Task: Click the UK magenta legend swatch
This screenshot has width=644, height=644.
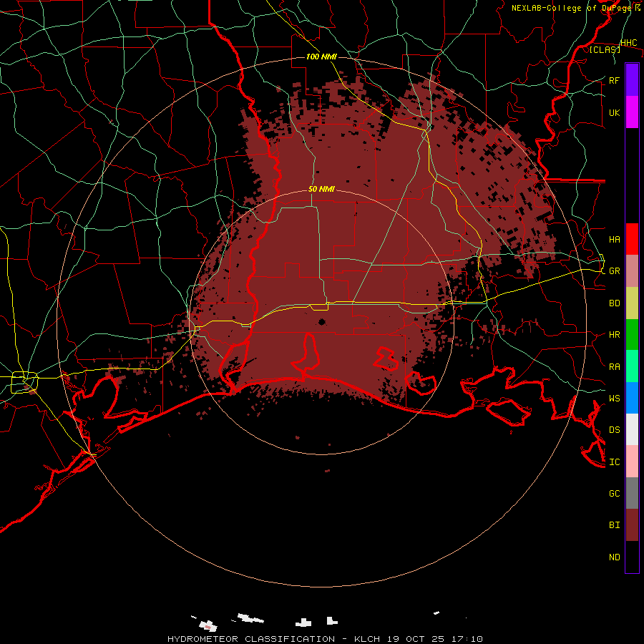Action: [x=632, y=112]
